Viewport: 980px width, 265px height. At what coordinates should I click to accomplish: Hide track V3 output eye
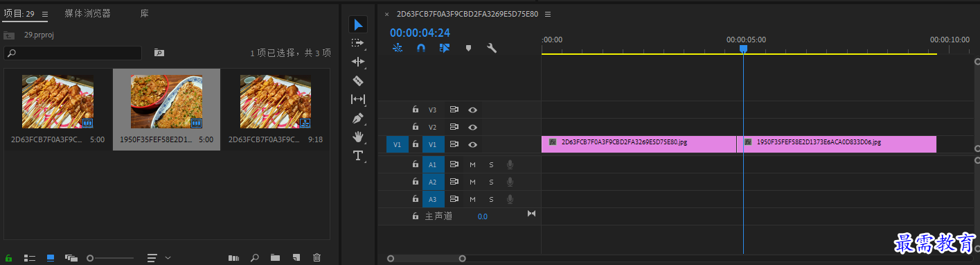pyautogui.click(x=472, y=110)
